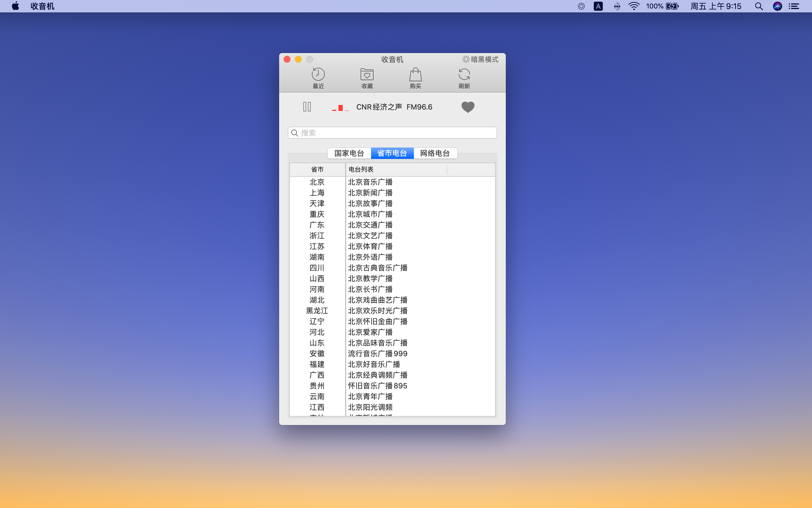Select province 四川 in the list
Screen dimensions: 812x508
317,268
